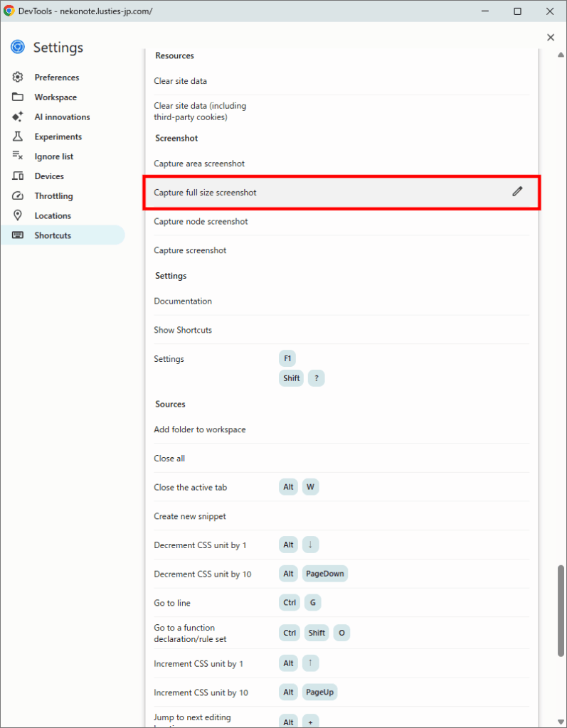Select the Capture node screenshot row

point(341,222)
